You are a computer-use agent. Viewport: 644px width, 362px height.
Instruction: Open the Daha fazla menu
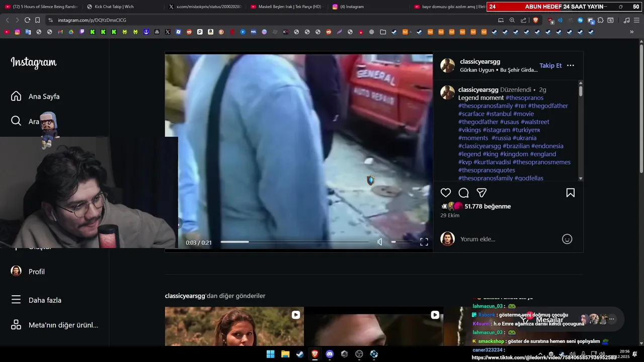[36, 300]
